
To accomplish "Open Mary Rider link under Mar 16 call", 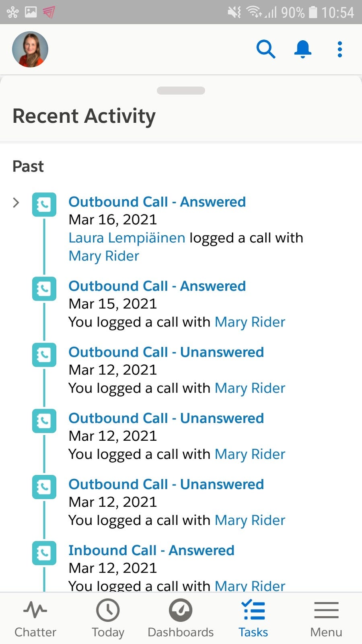I will pyautogui.click(x=104, y=256).
